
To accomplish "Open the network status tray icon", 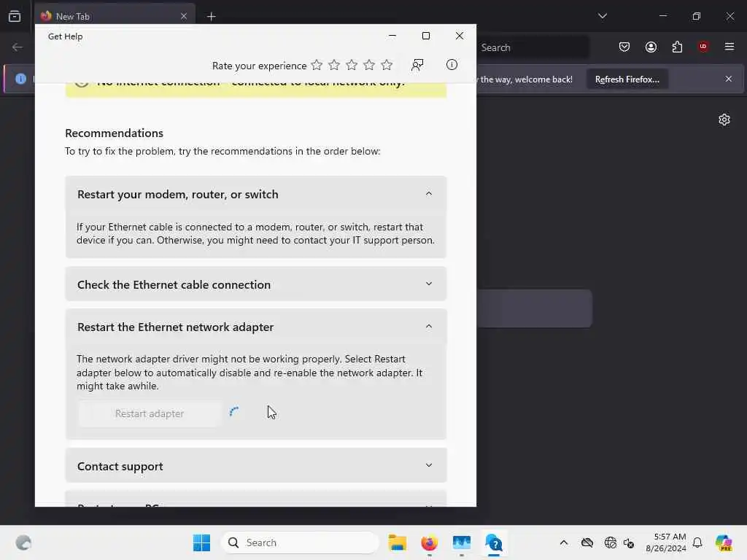I will pos(610,542).
